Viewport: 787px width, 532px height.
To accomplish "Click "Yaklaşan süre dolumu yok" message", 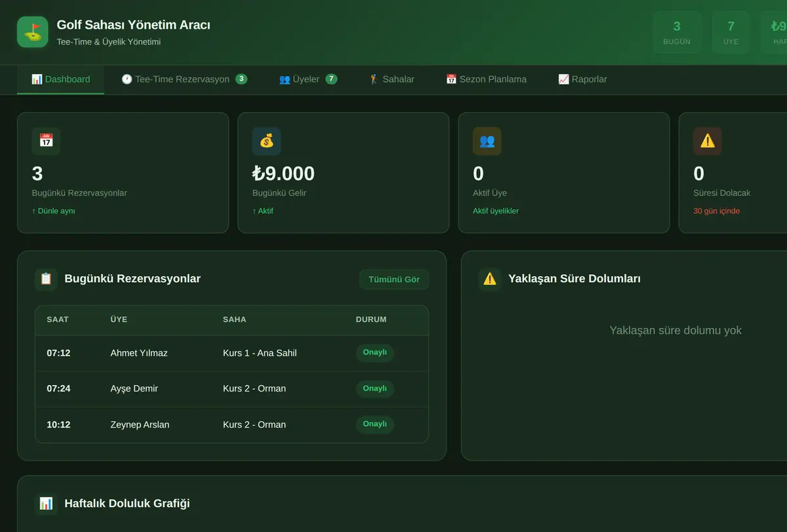I will [x=676, y=330].
